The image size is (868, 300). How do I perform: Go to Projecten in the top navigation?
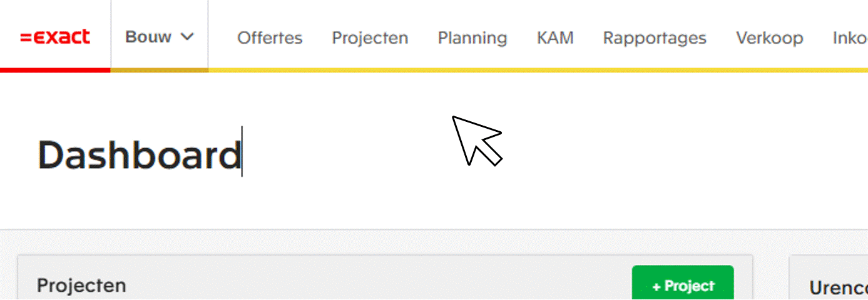pyautogui.click(x=370, y=38)
